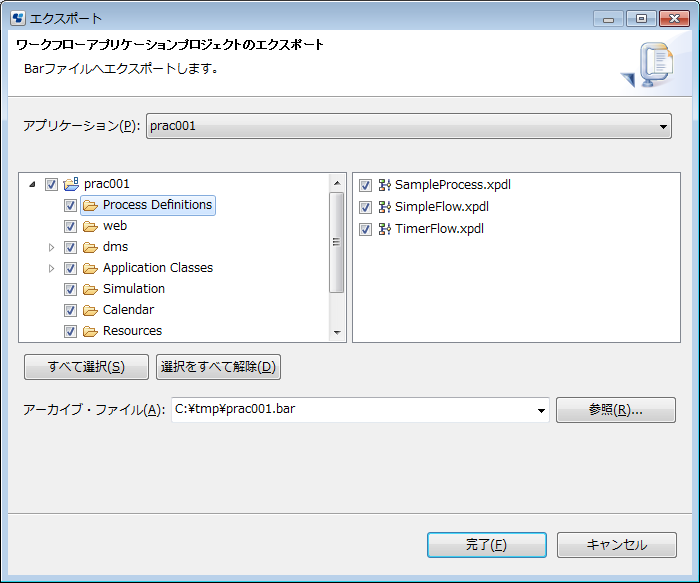Select the web tree item label
Image resolution: width=700 pixels, height=583 pixels.
[115, 226]
